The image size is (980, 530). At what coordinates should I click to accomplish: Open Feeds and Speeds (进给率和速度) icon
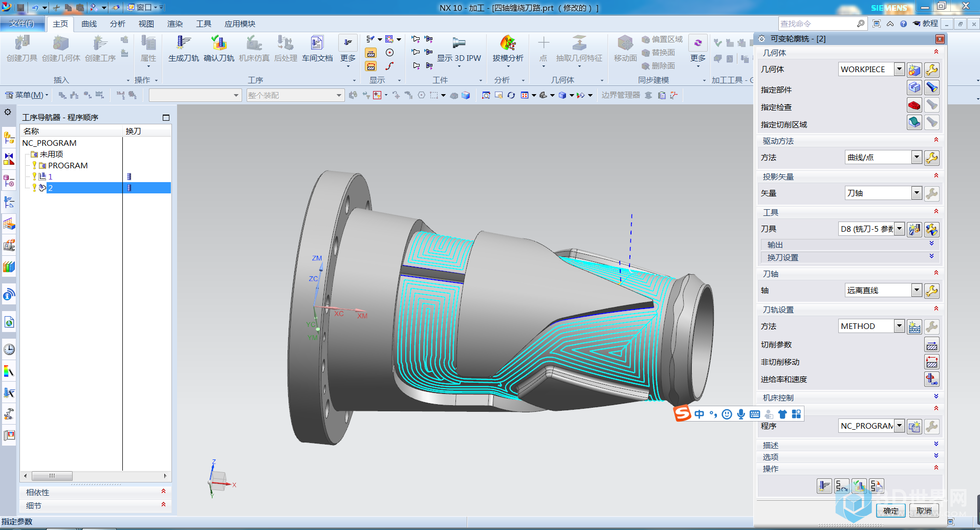click(931, 379)
